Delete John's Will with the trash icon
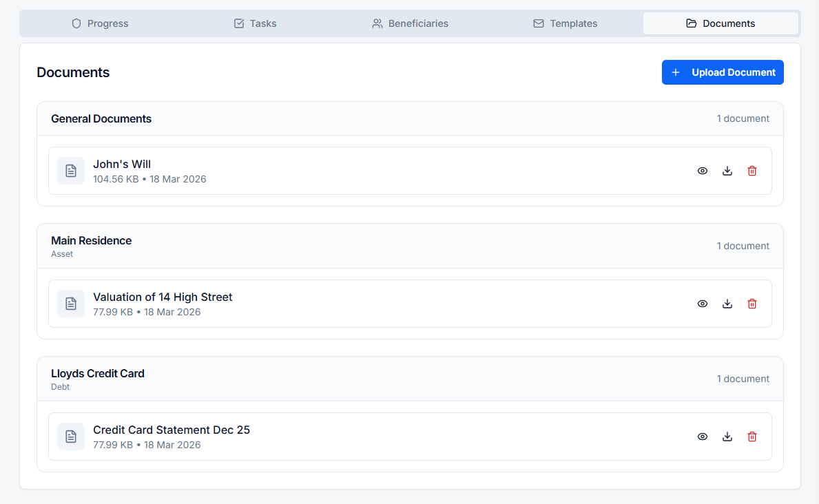 (x=751, y=170)
